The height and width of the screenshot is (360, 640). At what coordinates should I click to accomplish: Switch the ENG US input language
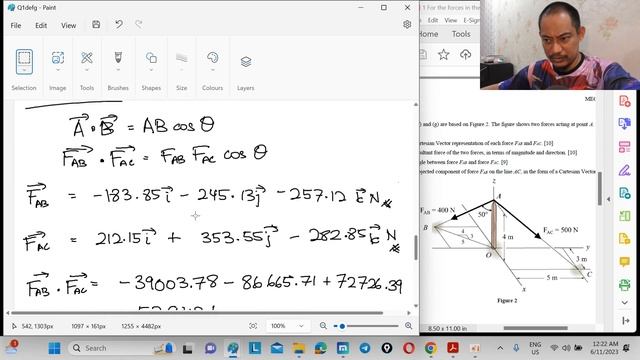(535, 348)
